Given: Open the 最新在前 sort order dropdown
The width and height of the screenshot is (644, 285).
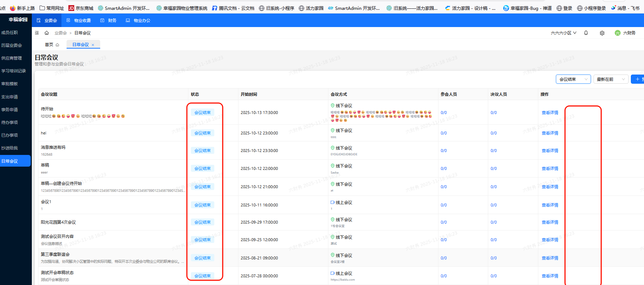Looking at the screenshot, I should click(x=610, y=79).
